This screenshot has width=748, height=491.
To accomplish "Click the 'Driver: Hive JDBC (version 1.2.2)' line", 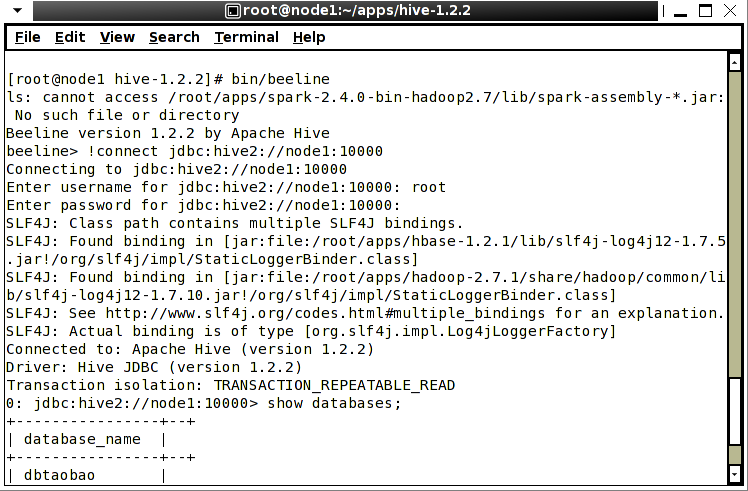I will (154, 367).
